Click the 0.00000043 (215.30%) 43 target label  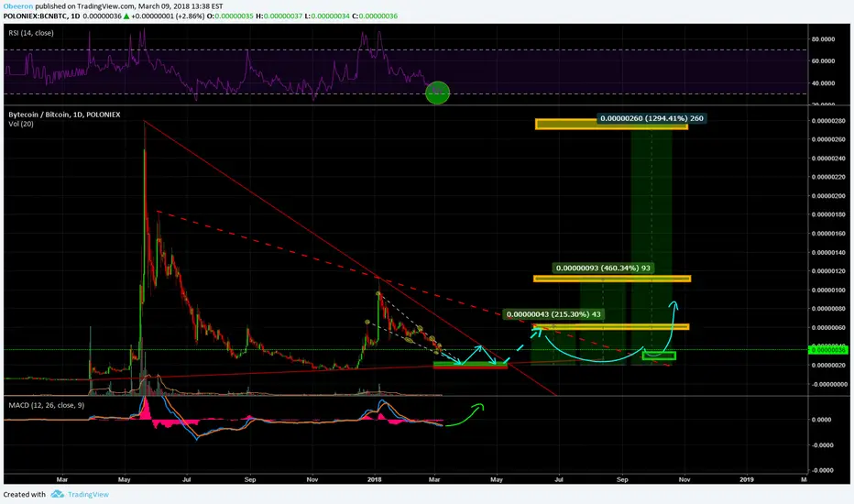(x=553, y=313)
